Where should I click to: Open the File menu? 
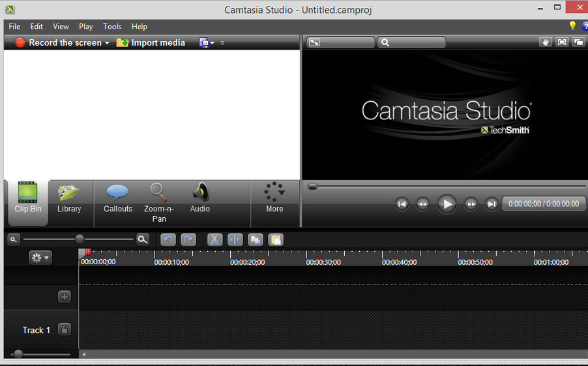tap(14, 27)
